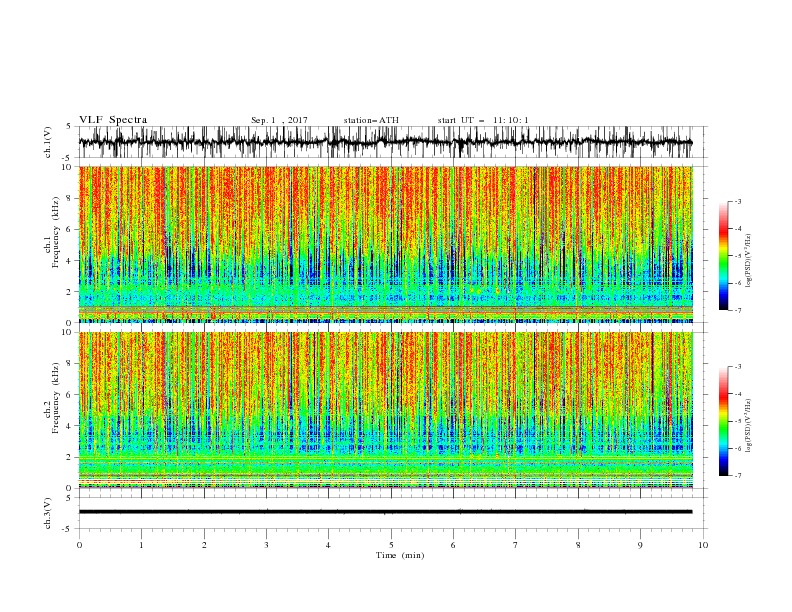Click the ch.1 spectrogram panel
This screenshot has height=612, width=792.
tap(385, 244)
